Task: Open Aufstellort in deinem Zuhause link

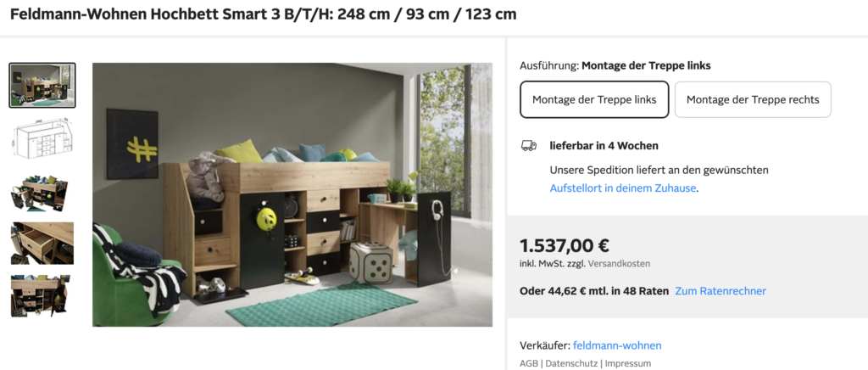Action: (623, 188)
